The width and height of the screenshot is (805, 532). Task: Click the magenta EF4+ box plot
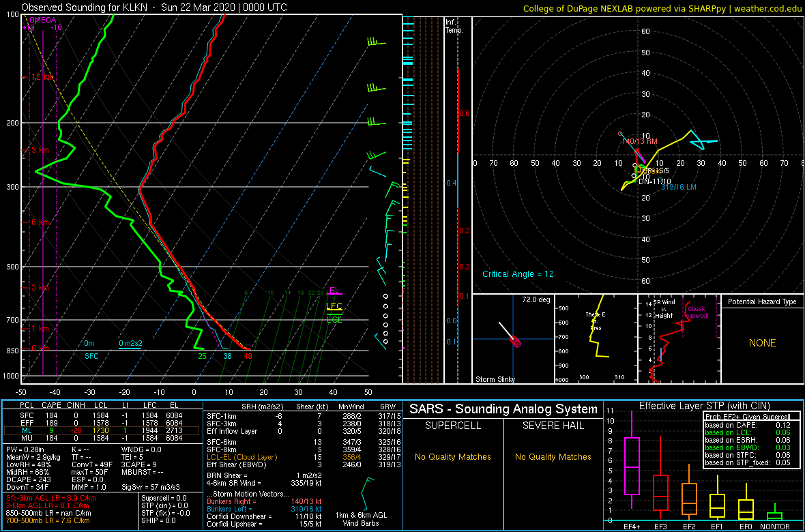[631, 467]
